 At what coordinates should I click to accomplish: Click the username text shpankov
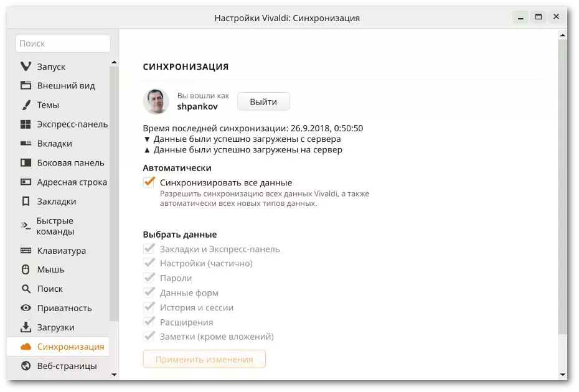(x=197, y=106)
